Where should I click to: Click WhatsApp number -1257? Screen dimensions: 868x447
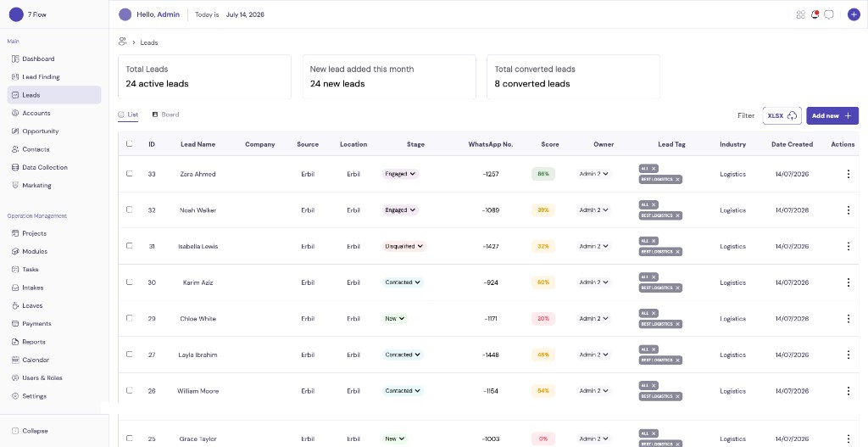click(x=491, y=174)
